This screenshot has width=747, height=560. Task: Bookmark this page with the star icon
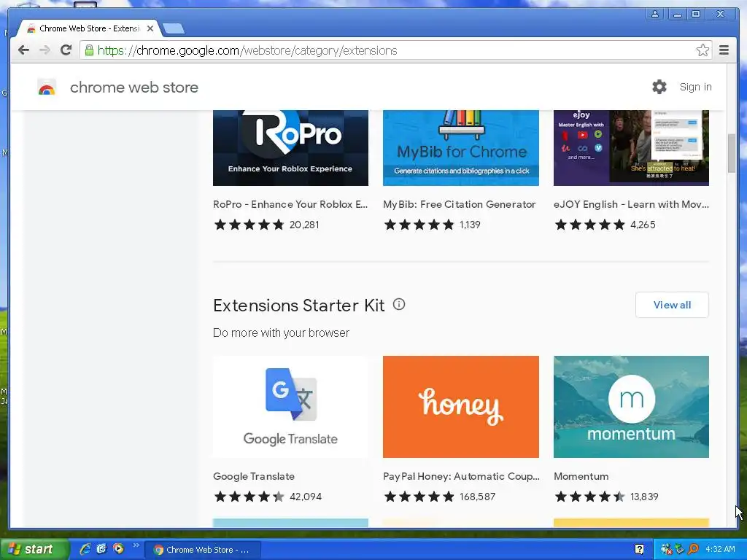click(703, 50)
